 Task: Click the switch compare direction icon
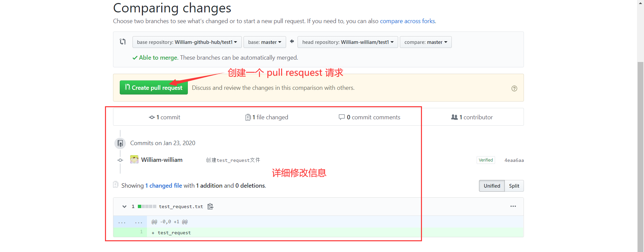[x=123, y=42]
